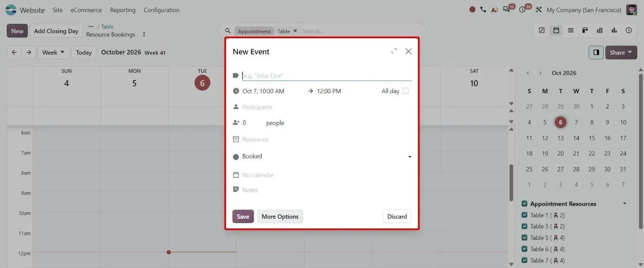Close the New Event dialog
Screen dimensions: 644x268
coord(408,51)
